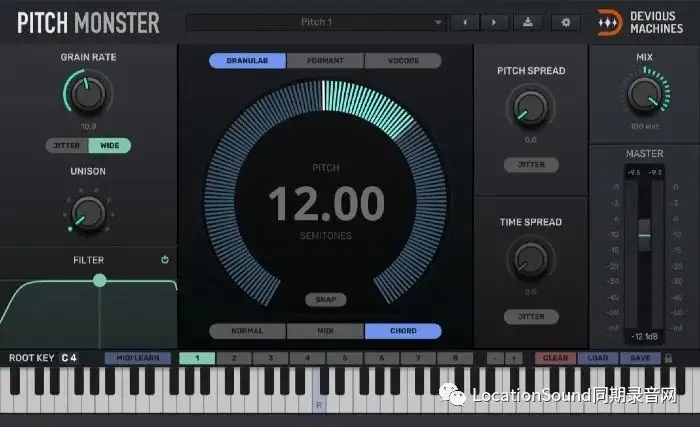The width and height of the screenshot is (700, 427).
Task: Open settings gear icon
Action: [566, 22]
